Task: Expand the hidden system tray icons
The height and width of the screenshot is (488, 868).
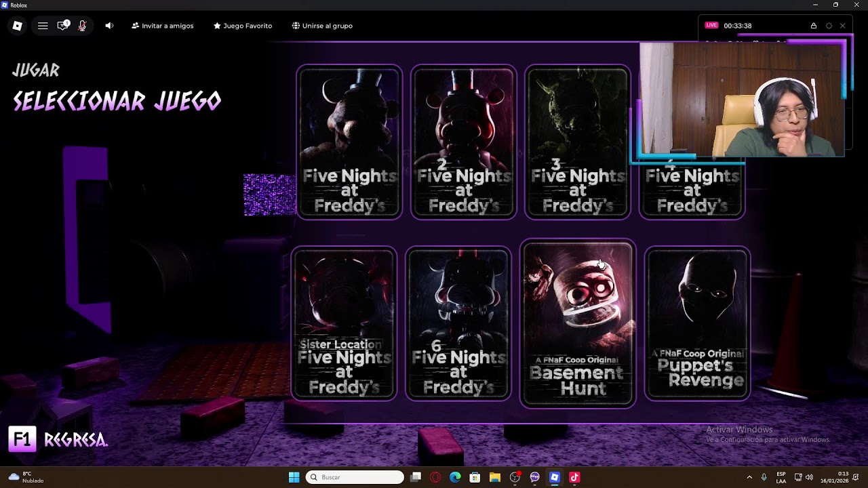Action: (x=749, y=477)
